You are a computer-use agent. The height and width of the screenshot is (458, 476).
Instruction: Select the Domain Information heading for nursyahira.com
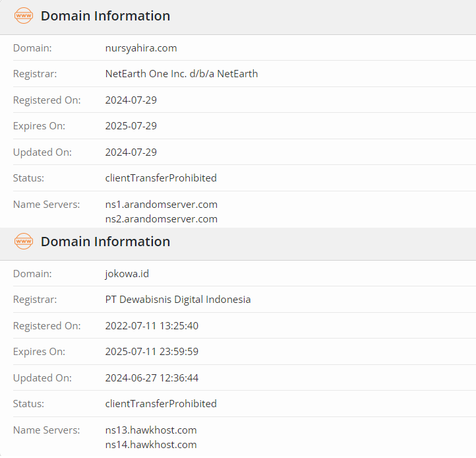105,16
